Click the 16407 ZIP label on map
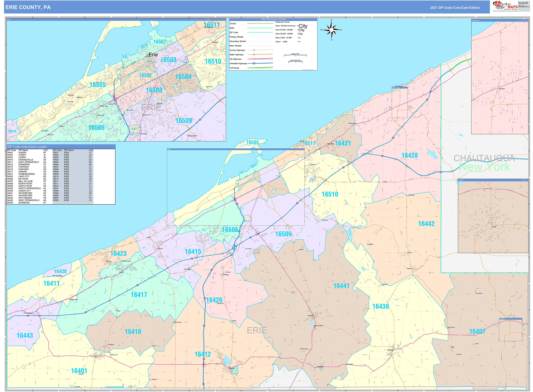 click(x=477, y=332)
